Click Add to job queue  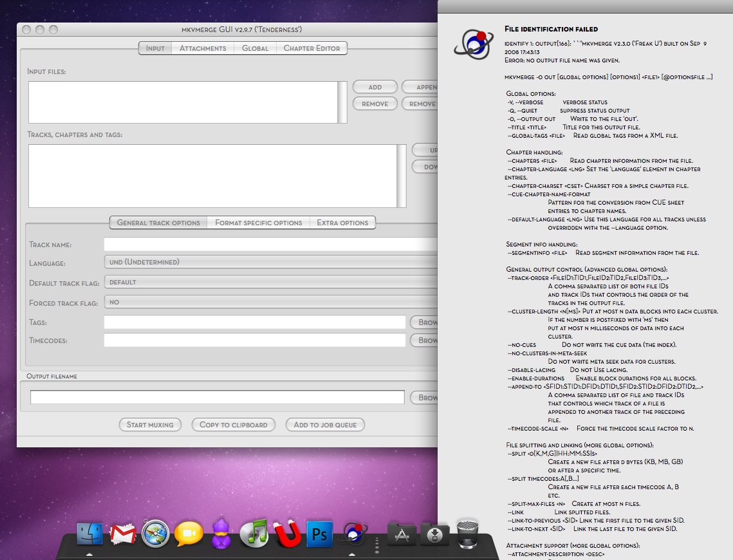(326, 424)
